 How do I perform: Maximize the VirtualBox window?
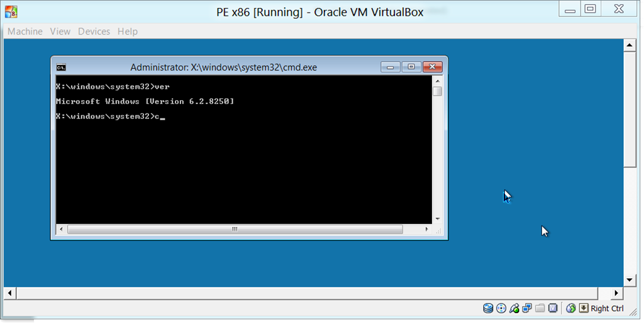(x=590, y=9)
